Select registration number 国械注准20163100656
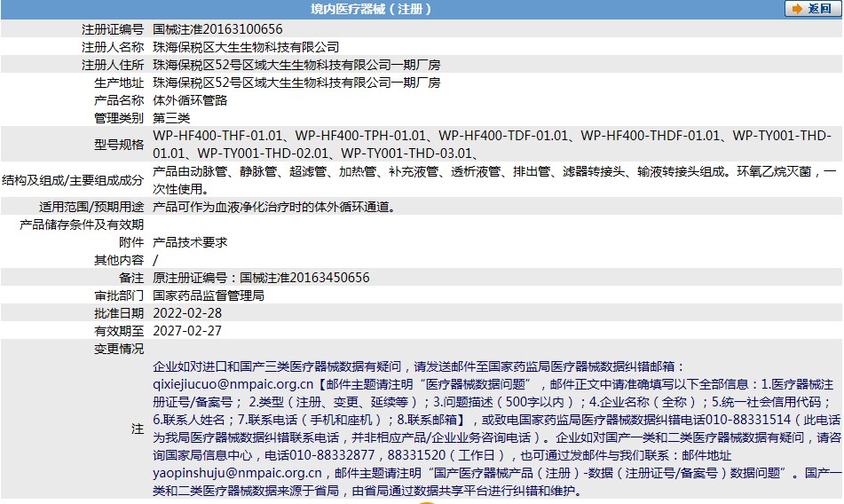Screen dimensions: 844x504 click(x=217, y=29)
